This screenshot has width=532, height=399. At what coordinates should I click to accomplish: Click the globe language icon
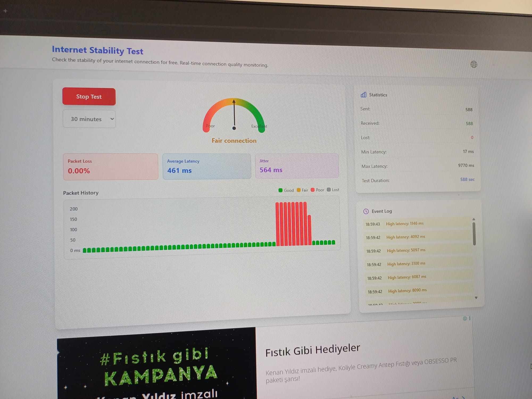(x=474, y=64)
